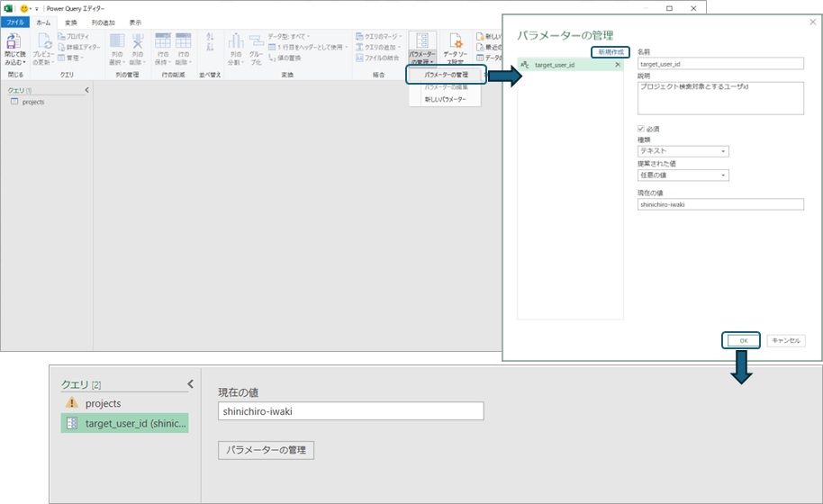Viewport: 823px width, 504px height.
Task: Click the プレビューの更新 refresh icon
Action: (x=44, y=41)
